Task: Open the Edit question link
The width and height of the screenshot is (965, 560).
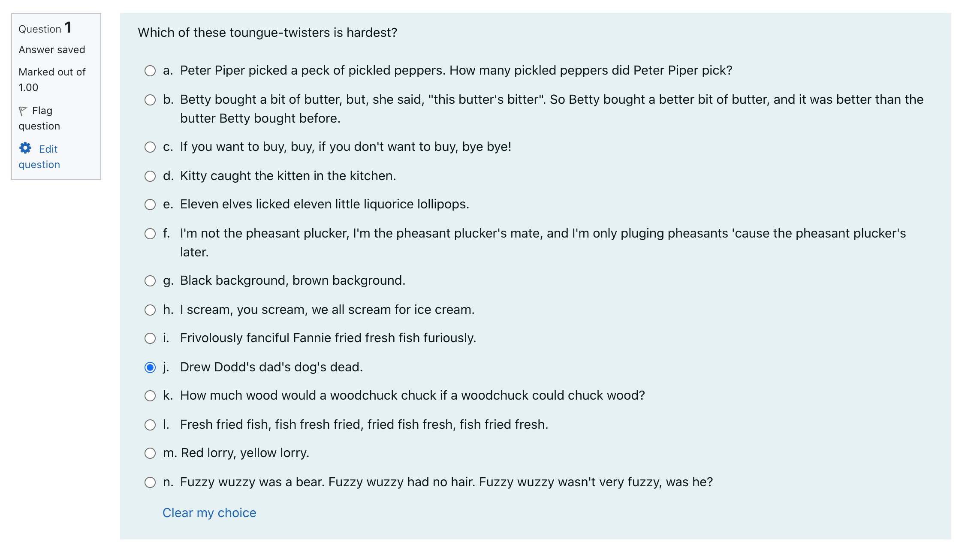Action: [39, 157]
